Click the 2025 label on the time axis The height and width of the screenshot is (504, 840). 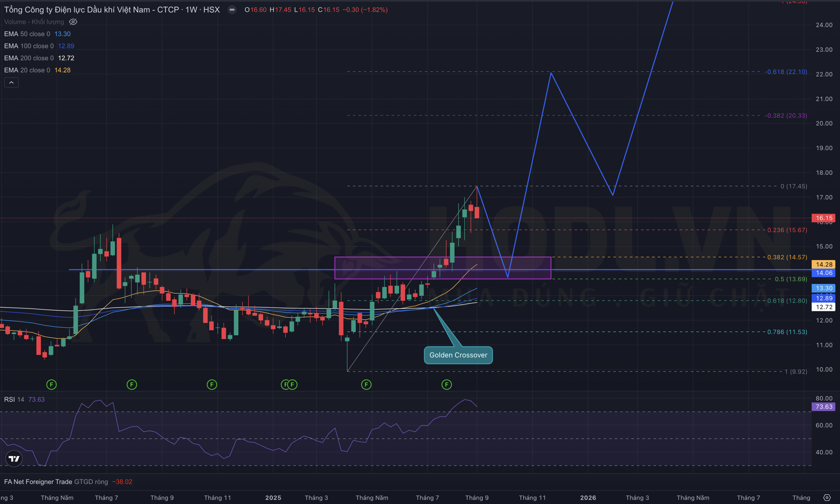pyautogui.click(x=273, y=498)
